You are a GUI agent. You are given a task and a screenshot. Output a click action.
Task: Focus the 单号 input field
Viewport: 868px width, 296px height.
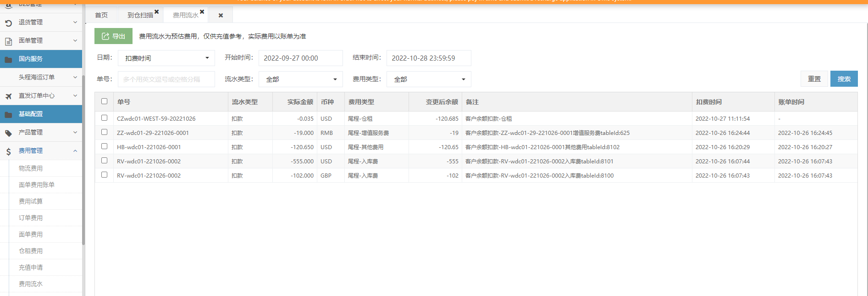click(166, 79)
